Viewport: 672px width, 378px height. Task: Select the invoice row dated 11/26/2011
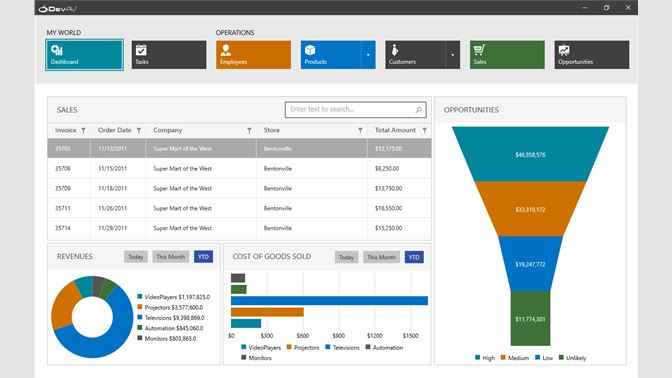(x=240, y=208)
